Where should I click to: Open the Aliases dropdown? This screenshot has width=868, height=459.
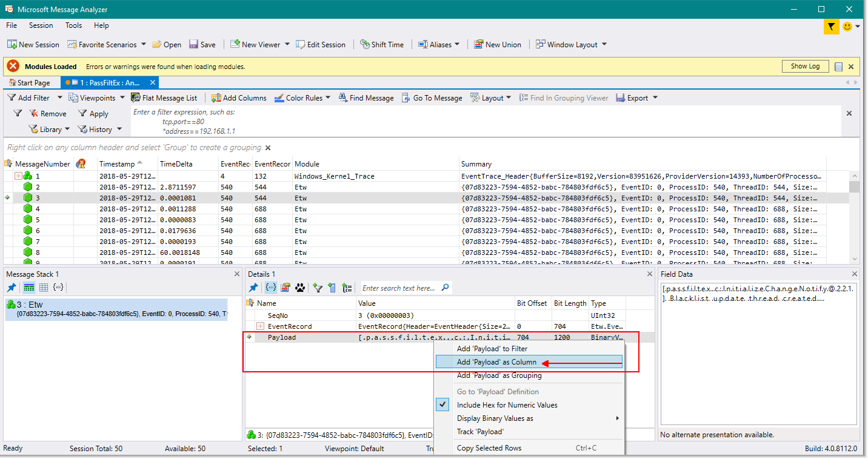coord(439,44)
